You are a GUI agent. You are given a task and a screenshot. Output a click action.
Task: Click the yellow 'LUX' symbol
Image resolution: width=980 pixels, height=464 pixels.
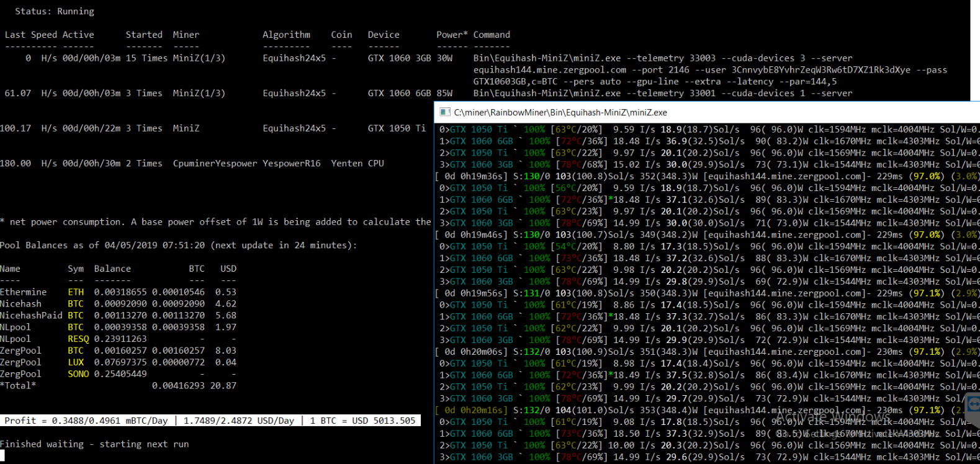(76, 362)
